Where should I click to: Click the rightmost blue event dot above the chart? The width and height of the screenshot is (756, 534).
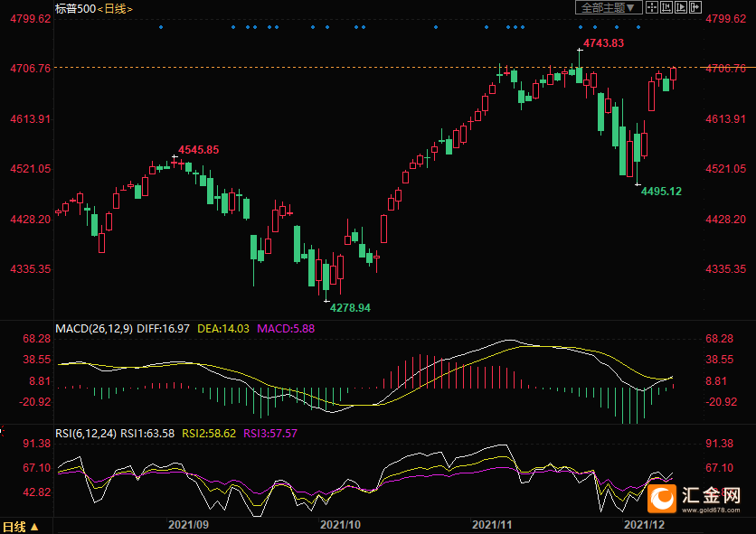[638, 27]
